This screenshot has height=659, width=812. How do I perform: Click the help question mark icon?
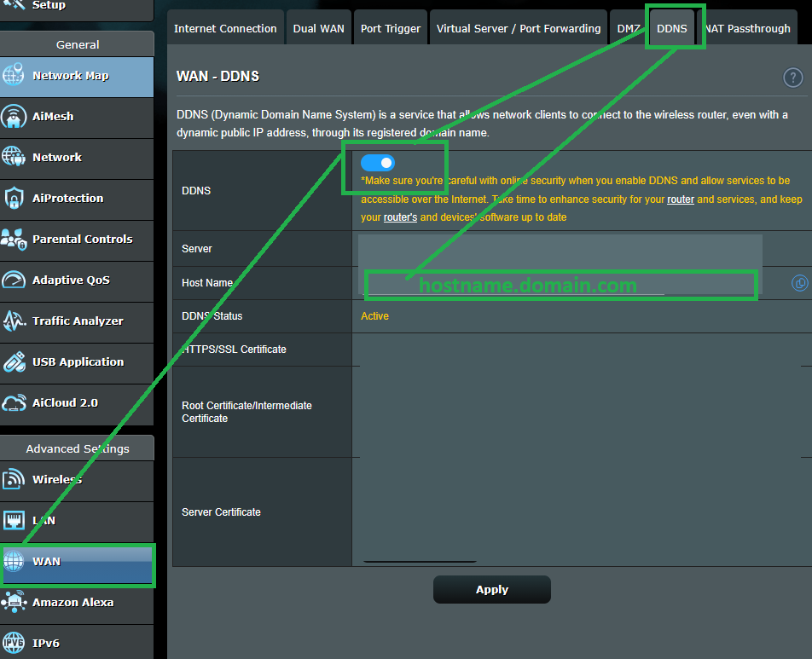click(x=792, y=77)
